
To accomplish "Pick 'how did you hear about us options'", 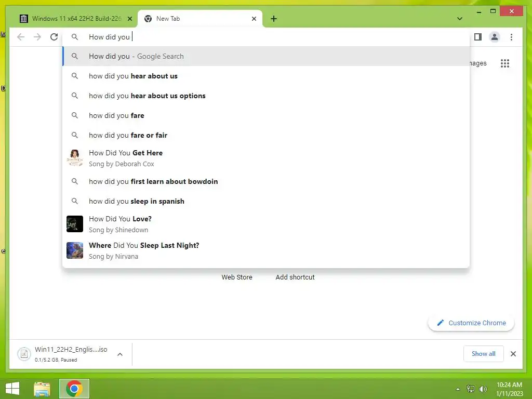I will 267,96.
